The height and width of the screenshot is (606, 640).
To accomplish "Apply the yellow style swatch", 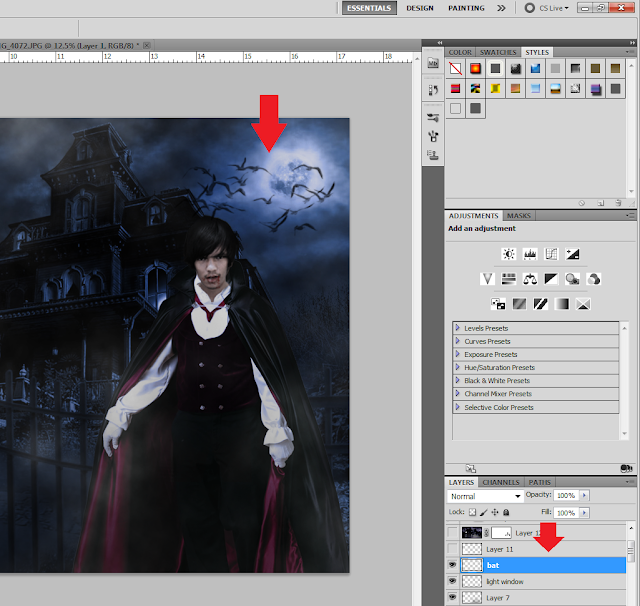I will (495, 88).
